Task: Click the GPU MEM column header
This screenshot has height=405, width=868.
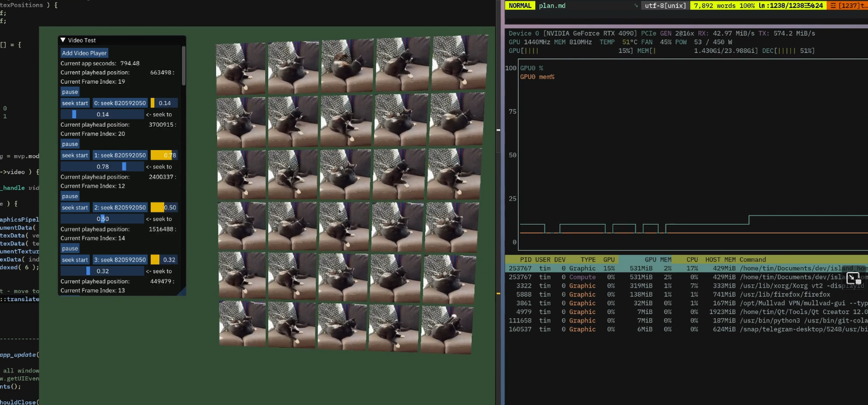Action: (657, 260)
